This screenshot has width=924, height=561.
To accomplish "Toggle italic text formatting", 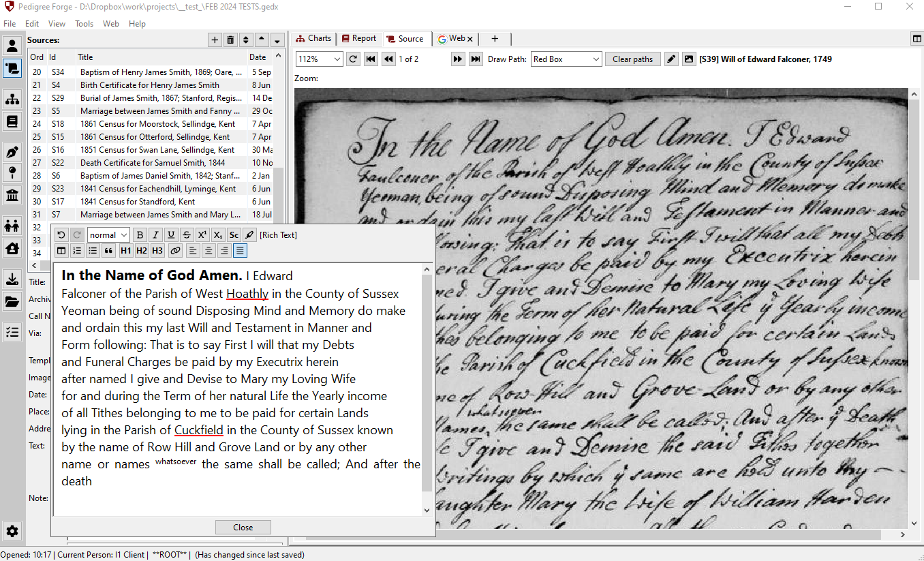I will point(155,235).
